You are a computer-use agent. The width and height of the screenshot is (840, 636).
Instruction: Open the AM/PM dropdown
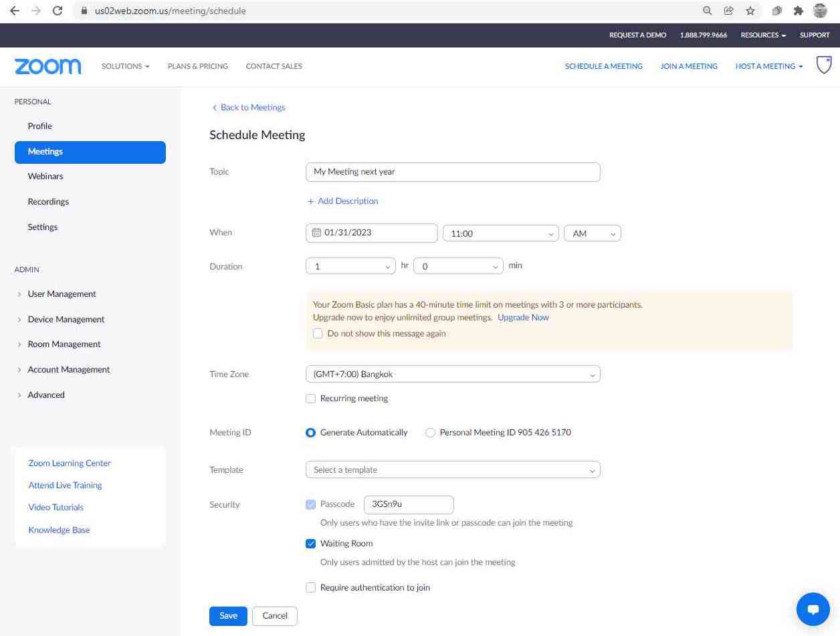(x=592, y=233)
